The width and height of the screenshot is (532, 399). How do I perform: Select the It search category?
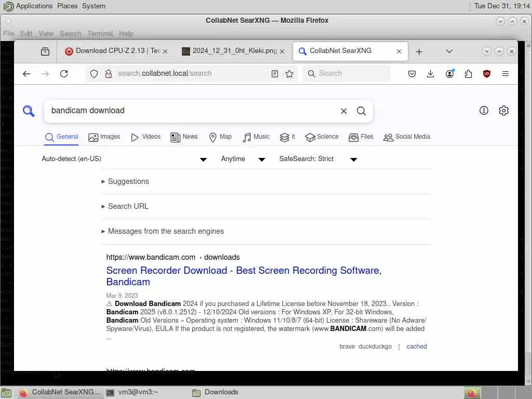[287, 137]
